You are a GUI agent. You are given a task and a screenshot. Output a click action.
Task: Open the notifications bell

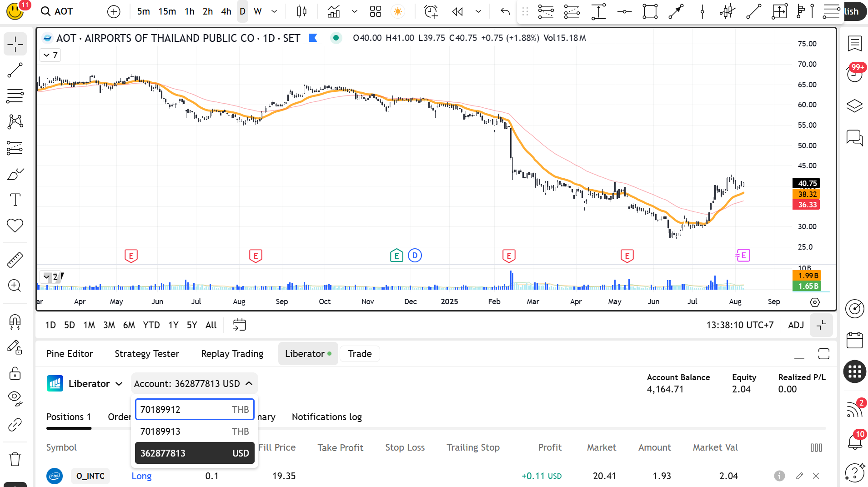tap(855, 442)
